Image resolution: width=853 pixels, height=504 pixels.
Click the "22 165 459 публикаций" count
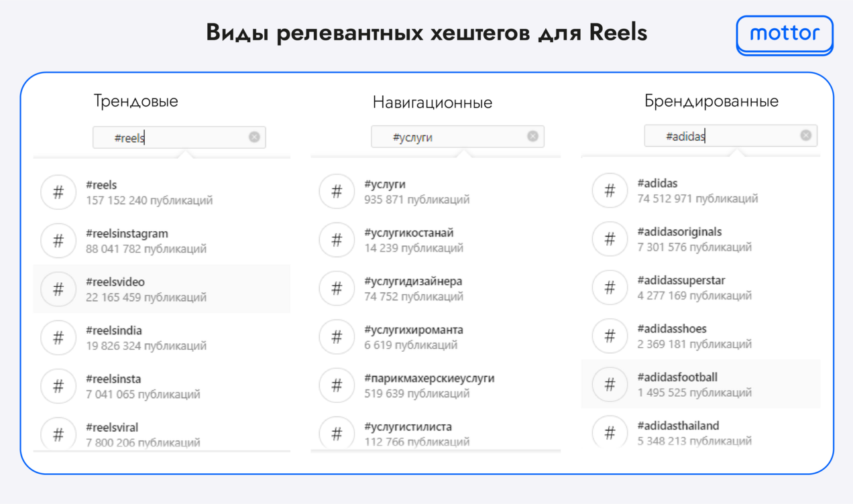tap(146, 298)
